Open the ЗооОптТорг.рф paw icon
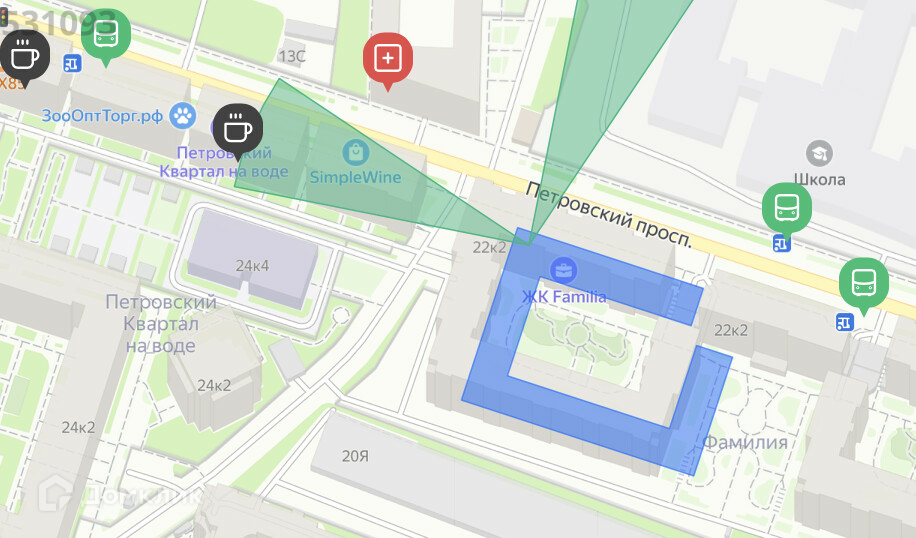The height and width of the screenshot is (538, 916). tap(183, 116)
